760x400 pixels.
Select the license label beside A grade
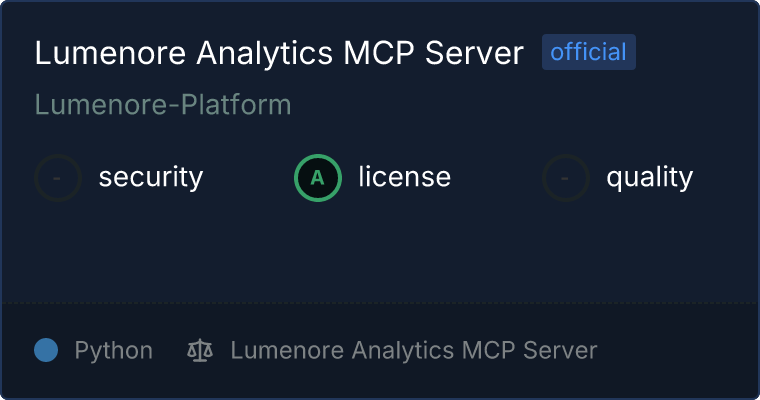pyautogui.click(x=404, y=178)
